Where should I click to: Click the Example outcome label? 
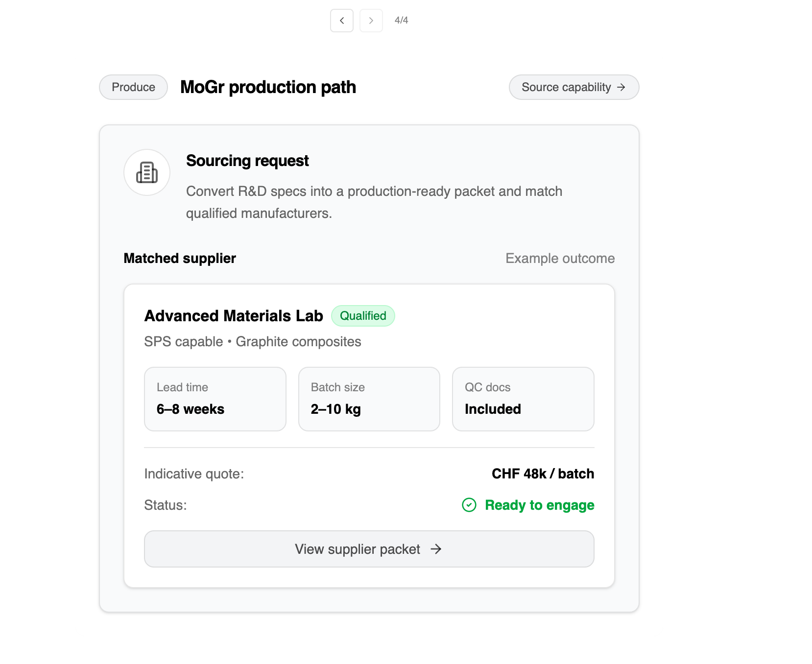tap(560, 259)
